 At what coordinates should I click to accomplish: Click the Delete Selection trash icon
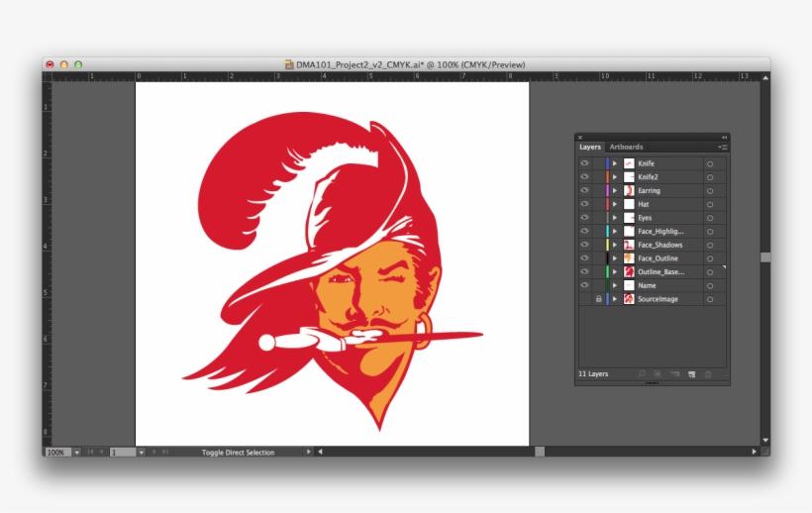[x=708, y=373]
